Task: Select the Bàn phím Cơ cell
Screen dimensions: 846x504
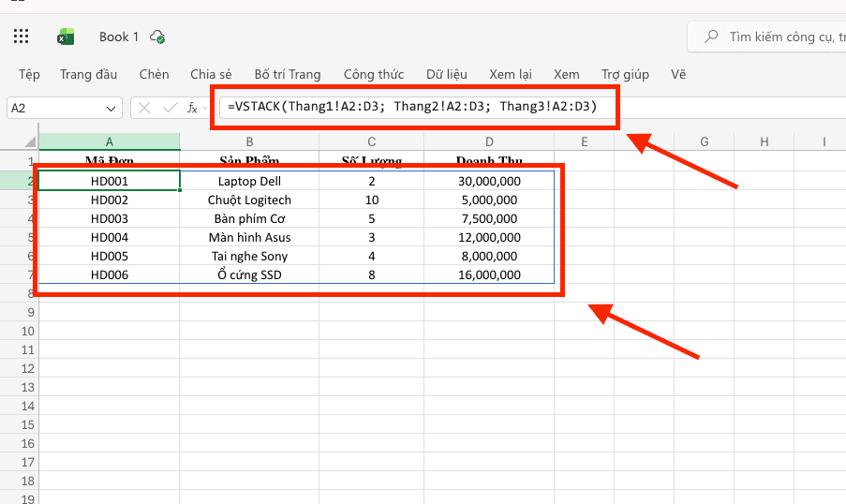Action: point(249,218)
